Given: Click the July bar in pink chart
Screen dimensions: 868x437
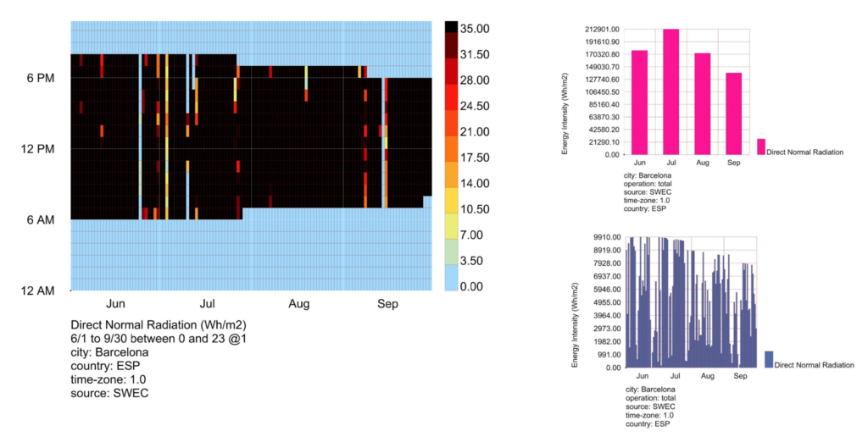Looking at the screenshot, I should pos(671,91).
